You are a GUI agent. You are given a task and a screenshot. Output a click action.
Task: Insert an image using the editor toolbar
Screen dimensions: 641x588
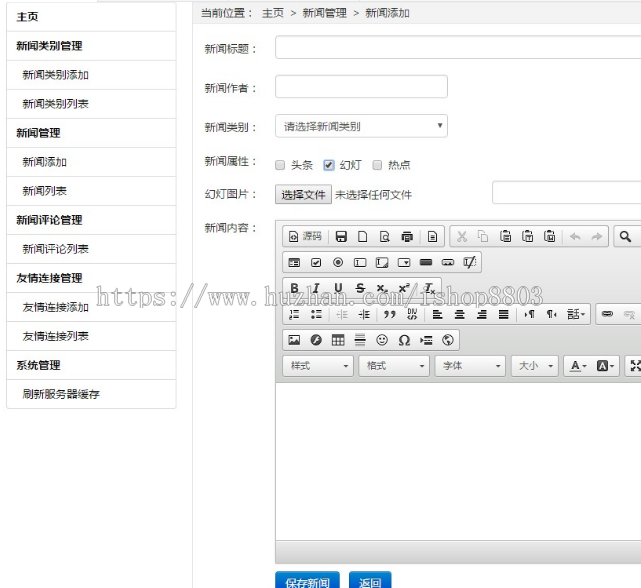tap(294, 340)
